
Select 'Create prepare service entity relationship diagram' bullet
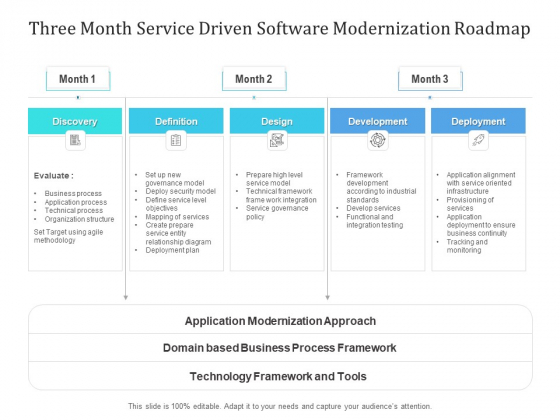click(x=178, y=234)
